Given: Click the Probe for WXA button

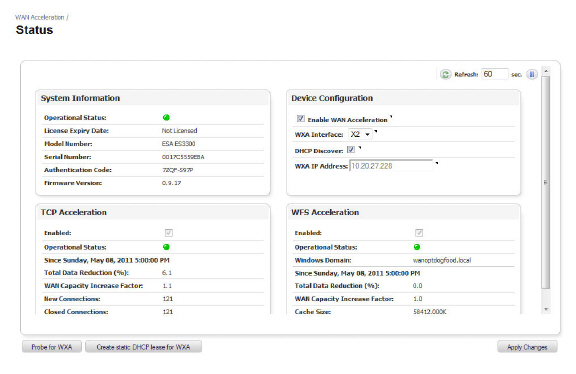Looking at the screenshot, I should click(x=52, y=347).
